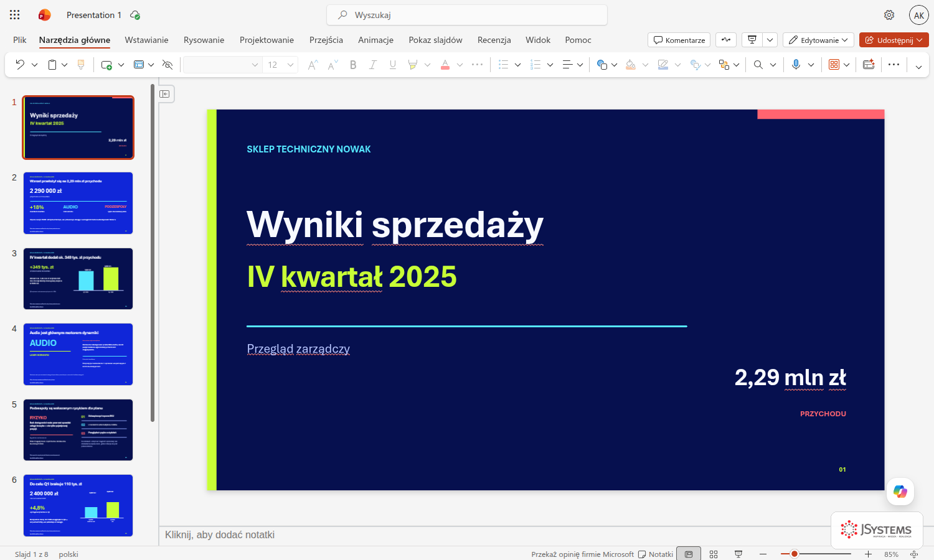This screenshot has height=560, width=934.
Task: Open the Edytowanie mode dropdown
Action: coord(818,40)
